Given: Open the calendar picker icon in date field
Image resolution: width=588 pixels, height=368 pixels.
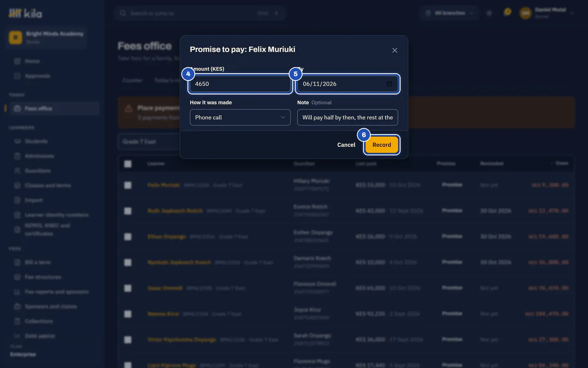Looking at the screenshot, I should (x=389, y=84).
